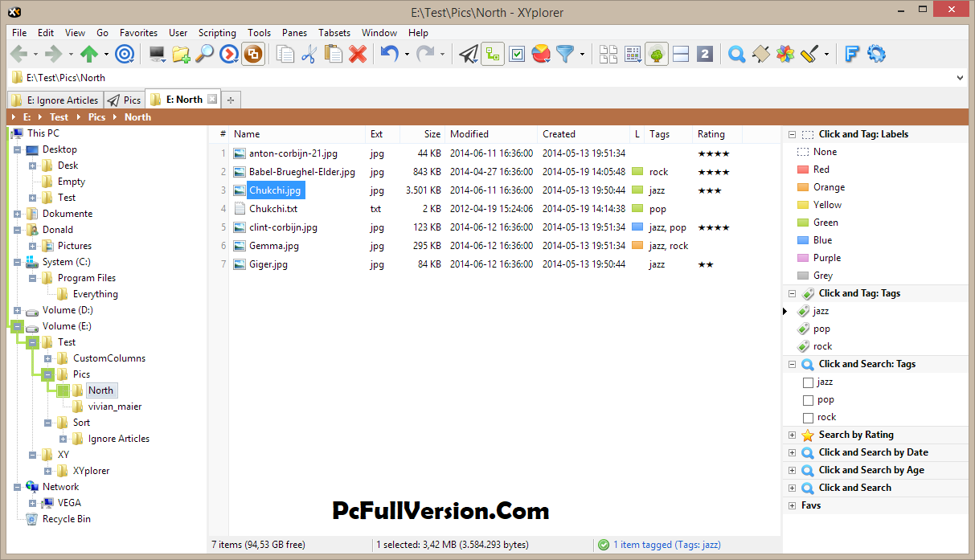Click the new tab plus button
The height and width of the screenshot is (560, 975).
click(x=231, y=100)
